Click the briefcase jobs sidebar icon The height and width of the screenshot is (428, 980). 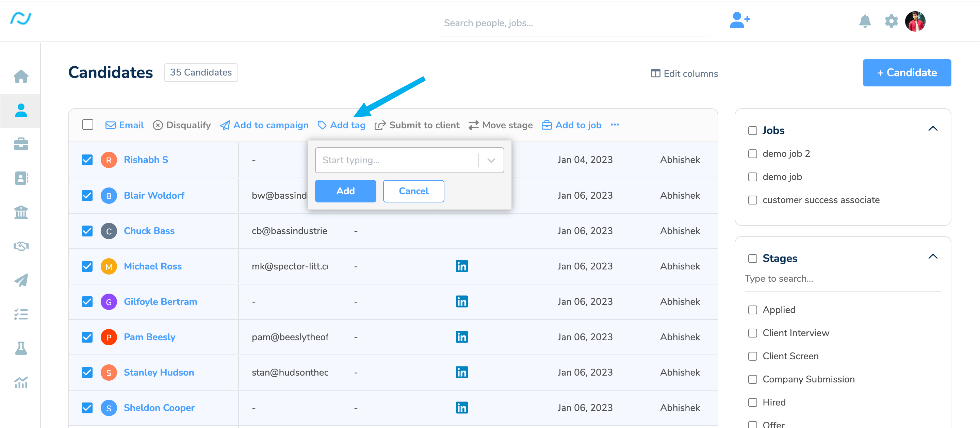point(21,144)
